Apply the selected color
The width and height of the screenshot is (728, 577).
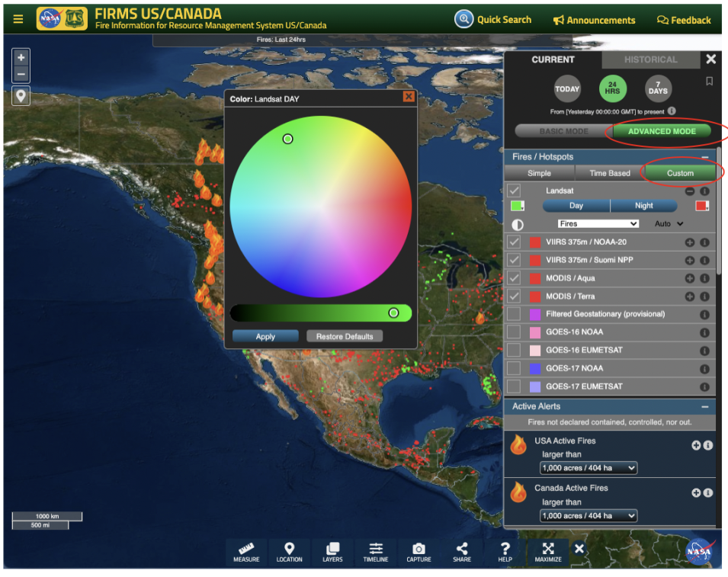tap(265, 336)
